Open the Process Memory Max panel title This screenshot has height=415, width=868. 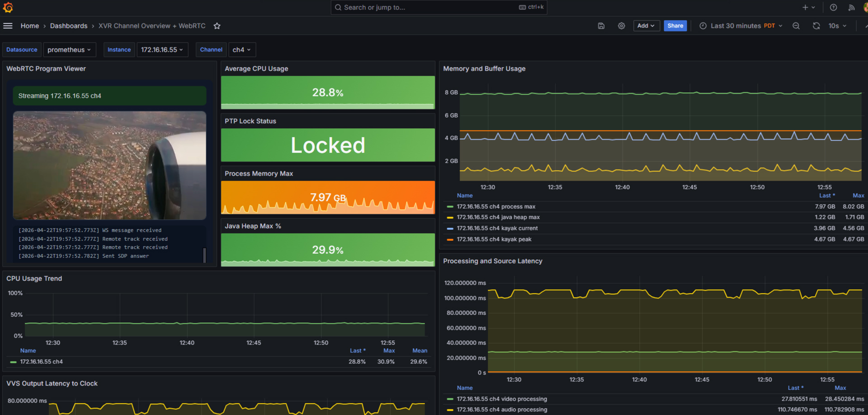(259, 173)
